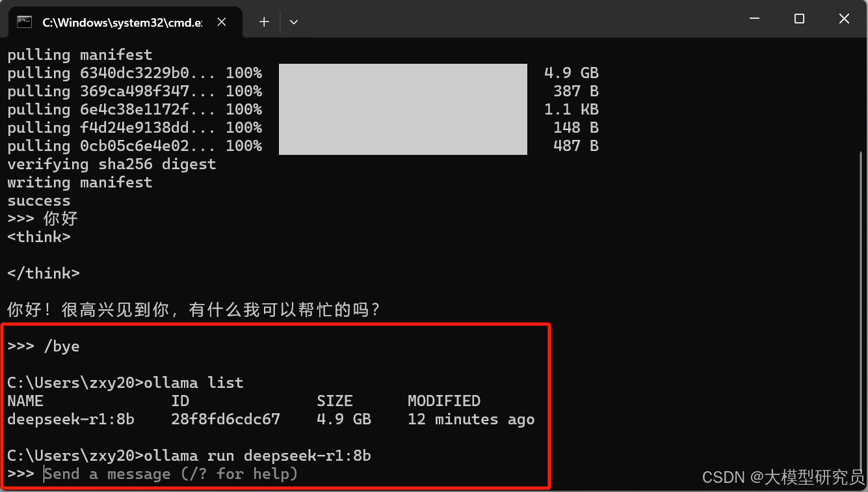The width and height of the screenshot is (868, 492).
Task: Click the '148 B' size value
Action: pos(576,128)
